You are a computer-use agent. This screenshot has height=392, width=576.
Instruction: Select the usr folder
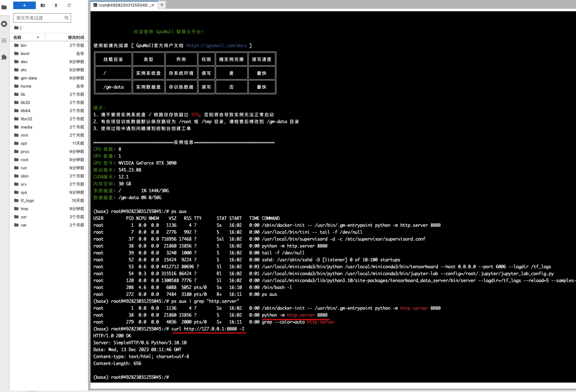(49, 217)
